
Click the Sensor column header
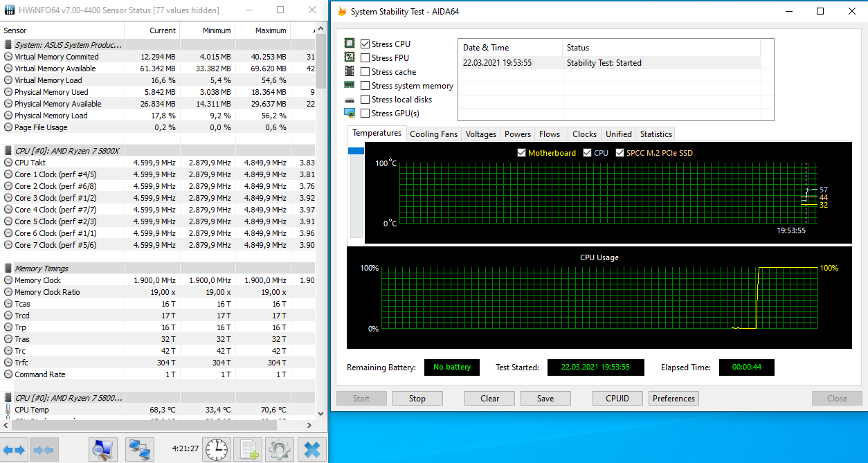62,30
